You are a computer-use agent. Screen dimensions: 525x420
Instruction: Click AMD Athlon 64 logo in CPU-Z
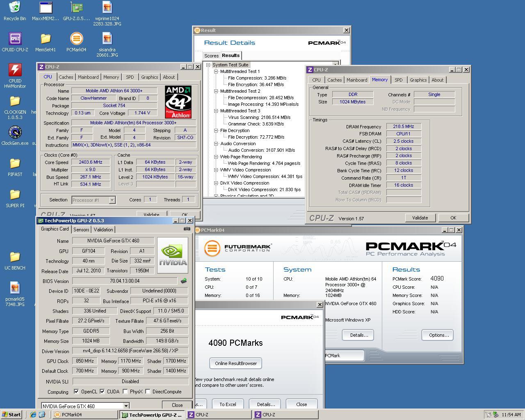178,102
